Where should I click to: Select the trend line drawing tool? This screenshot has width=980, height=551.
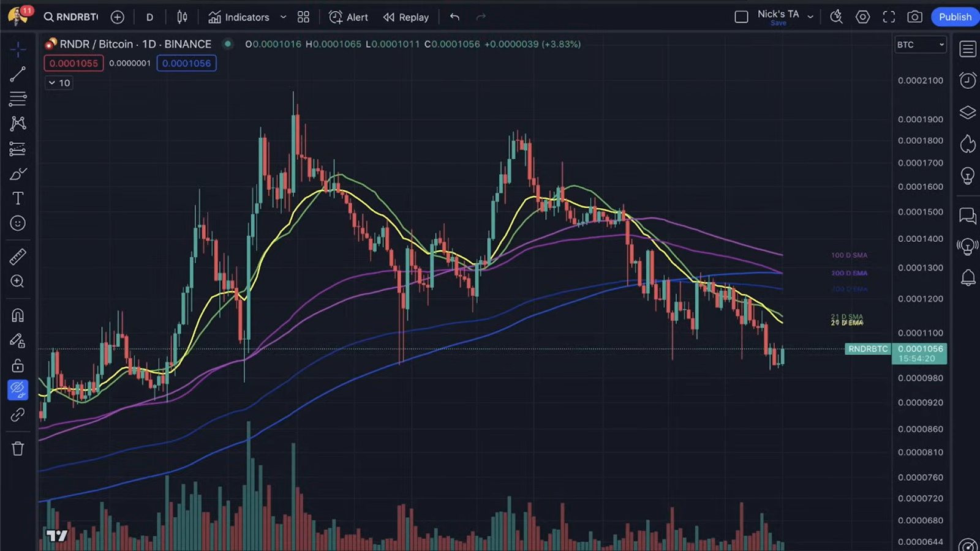click(18, 74)
